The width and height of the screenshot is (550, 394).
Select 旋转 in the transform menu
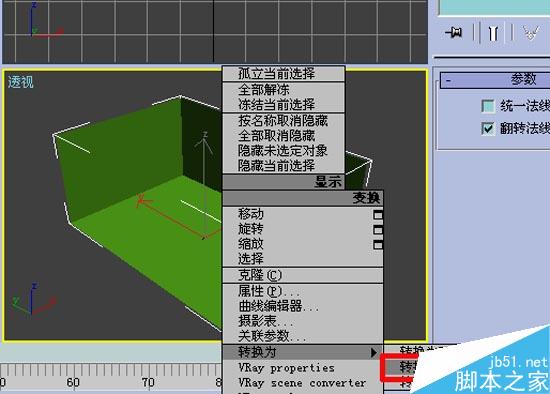click(303, 229)
